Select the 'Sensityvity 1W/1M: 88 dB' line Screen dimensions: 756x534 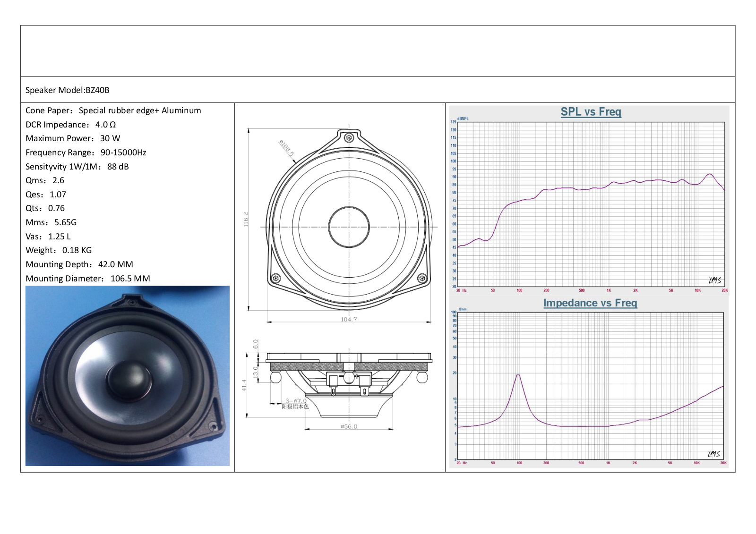pos(77,167)
